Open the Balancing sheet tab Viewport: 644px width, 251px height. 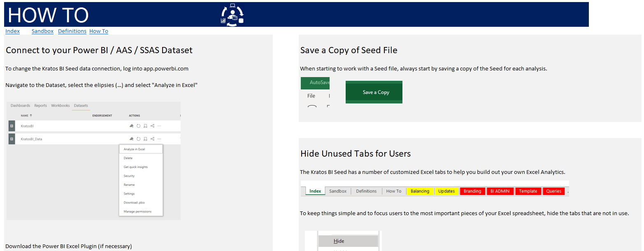point(420,191)
